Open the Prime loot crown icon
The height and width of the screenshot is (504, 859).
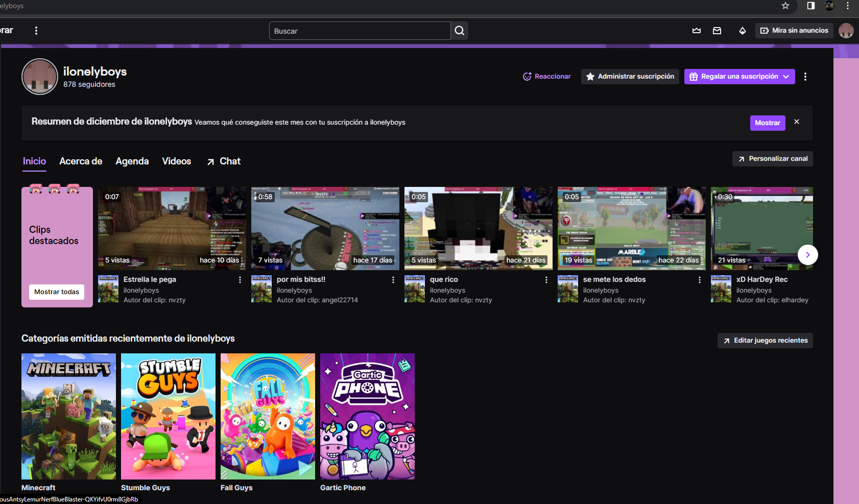[x=697, y=31]
